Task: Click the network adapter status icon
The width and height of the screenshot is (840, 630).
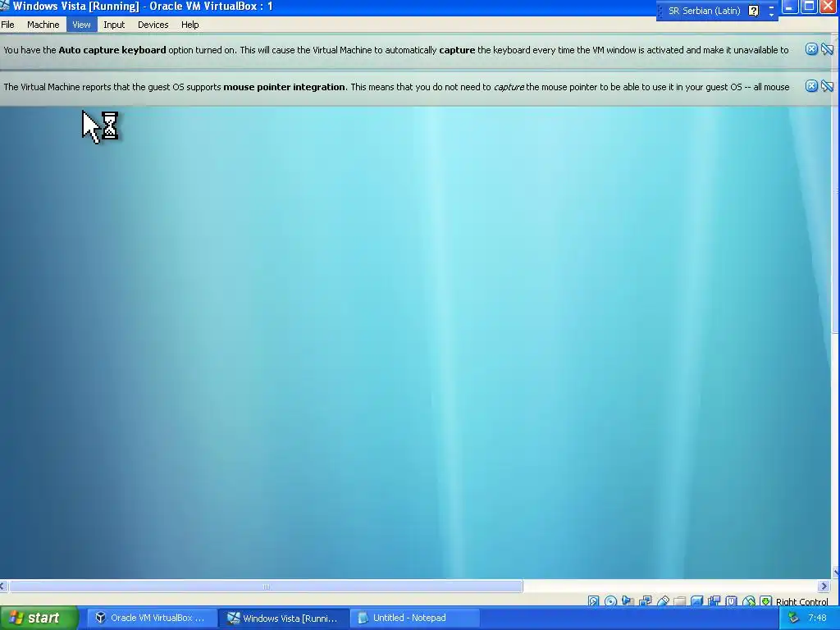Action: click(645, 601)
